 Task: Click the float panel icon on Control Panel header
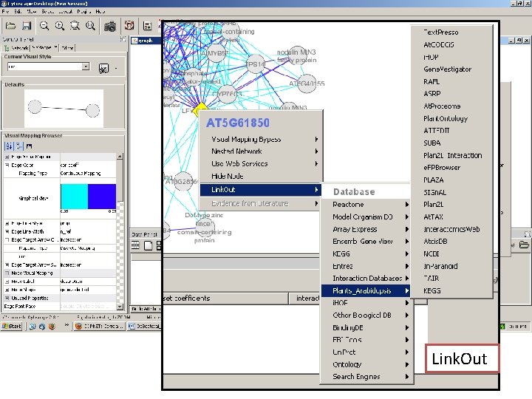pos(123,39)
